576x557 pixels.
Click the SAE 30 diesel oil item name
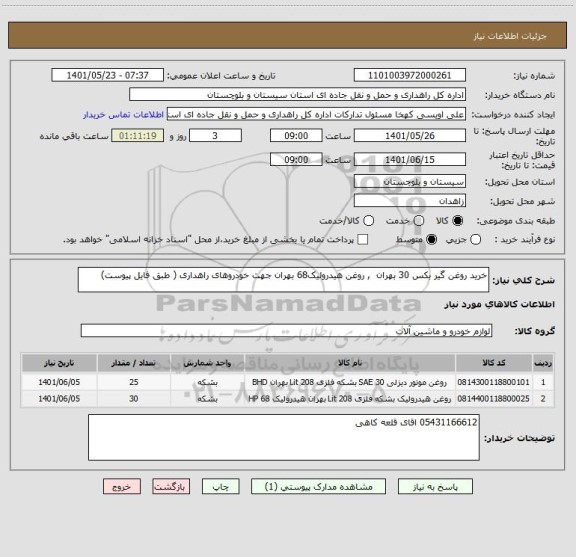pyautogui.click(x=349, y=382)
